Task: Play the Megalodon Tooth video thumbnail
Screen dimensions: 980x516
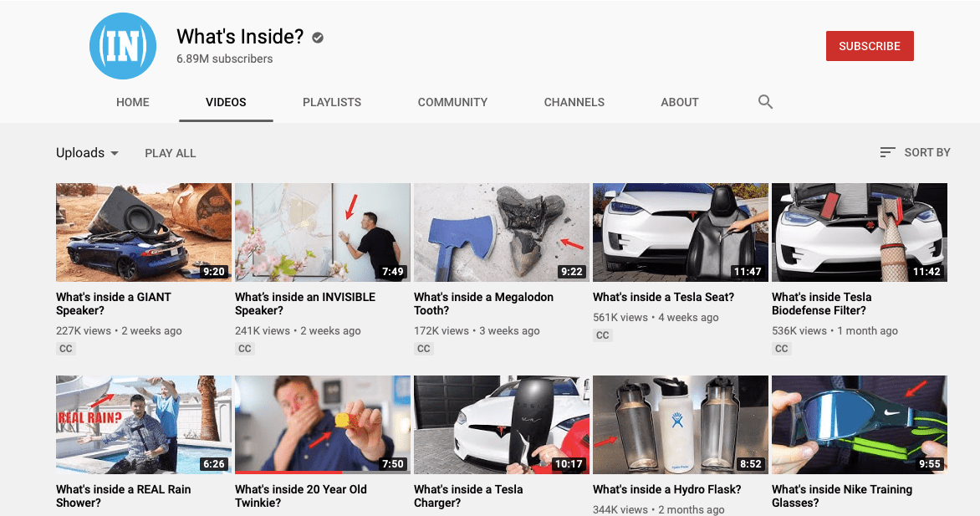Action: click(501, 232)
